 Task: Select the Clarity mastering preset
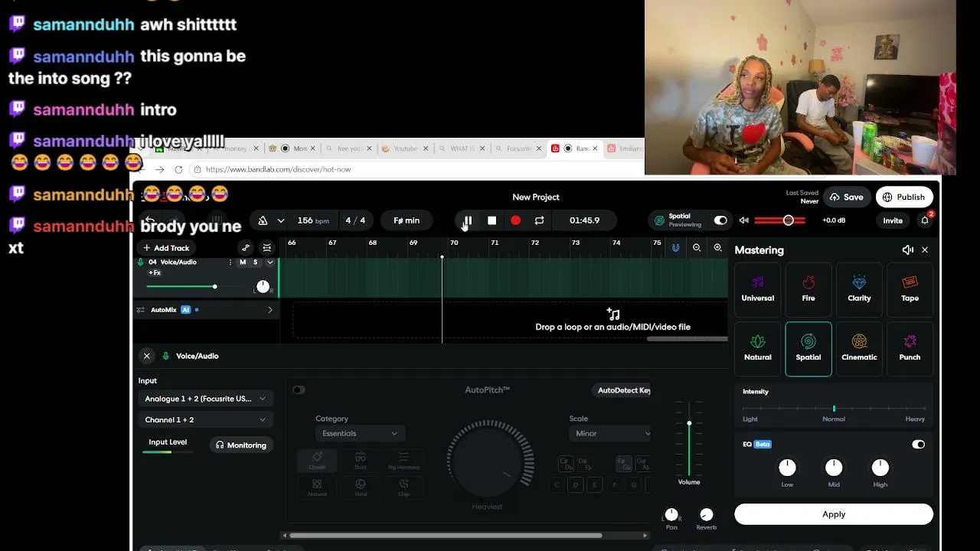(859, 289)
